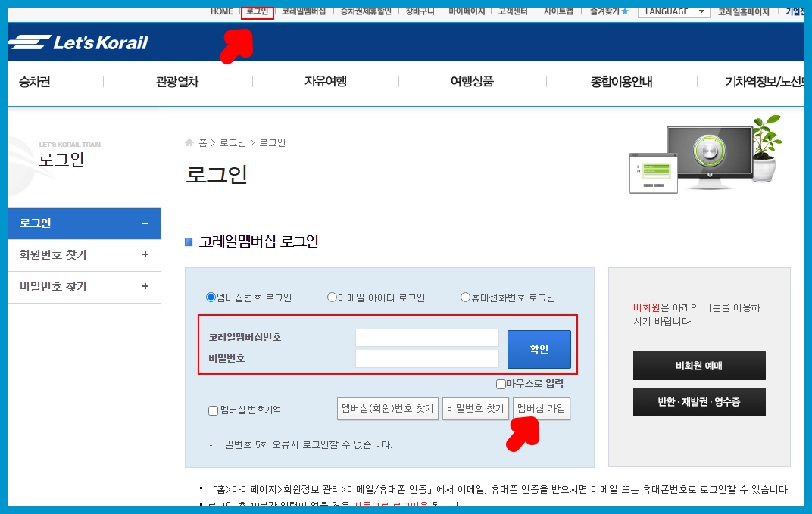Viewport: 812px width, 514px height.
Task: Open the 기차역정보/노선 main menu
Action: click(764, 82)
